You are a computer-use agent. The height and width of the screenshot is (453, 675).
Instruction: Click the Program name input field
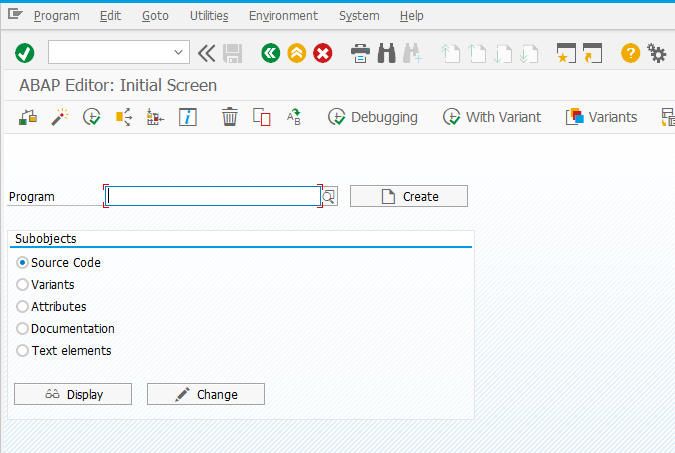pyautogui.click(x=213, y=196)
